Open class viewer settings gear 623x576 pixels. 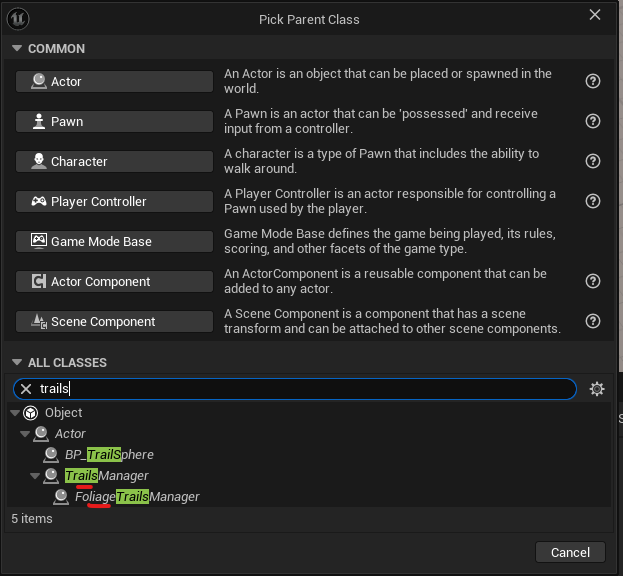596,389
